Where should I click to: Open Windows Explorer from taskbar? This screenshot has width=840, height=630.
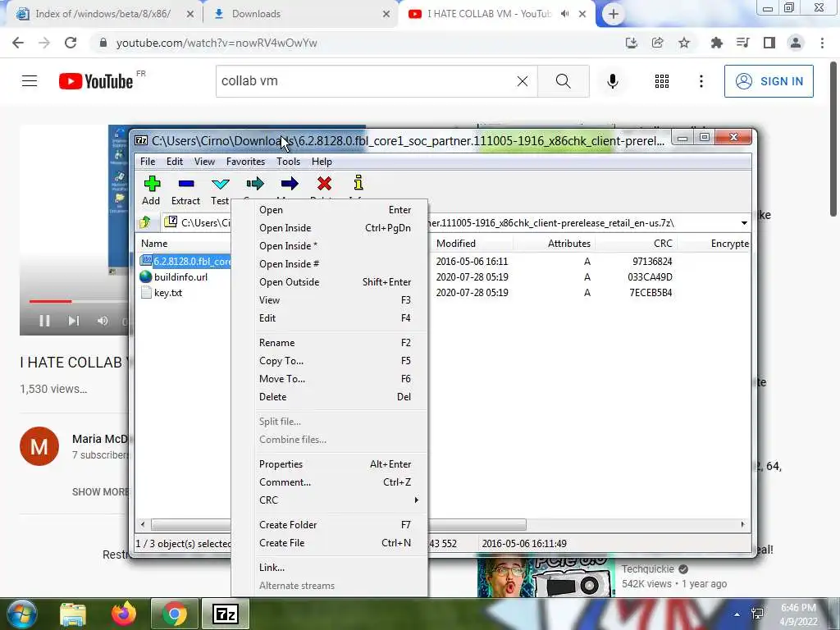(x=73, y=614)
